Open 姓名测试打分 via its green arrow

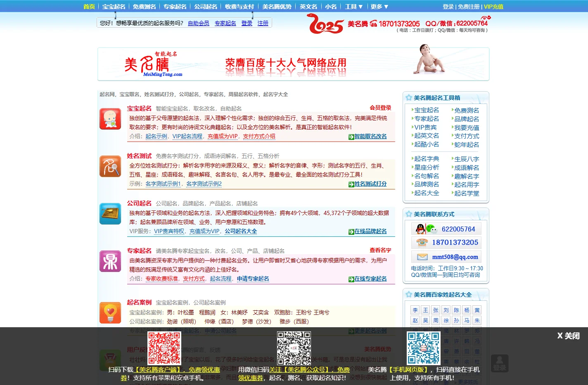click(x=351, y=184)
